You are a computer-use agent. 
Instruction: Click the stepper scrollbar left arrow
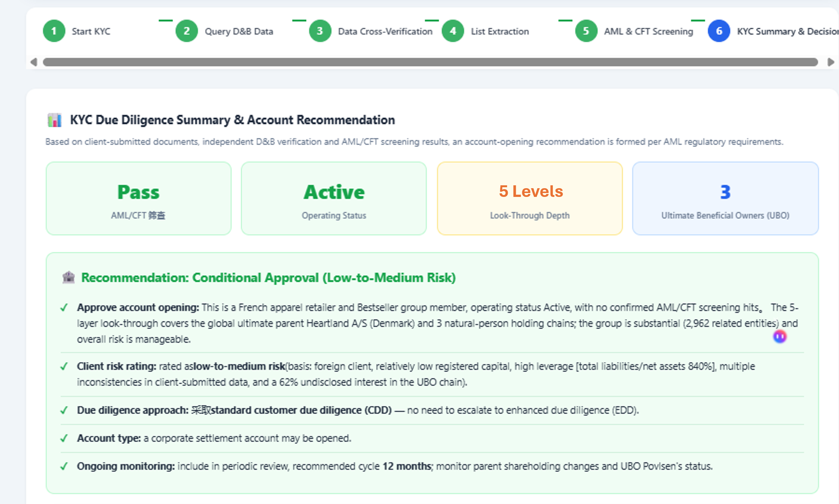34,62
